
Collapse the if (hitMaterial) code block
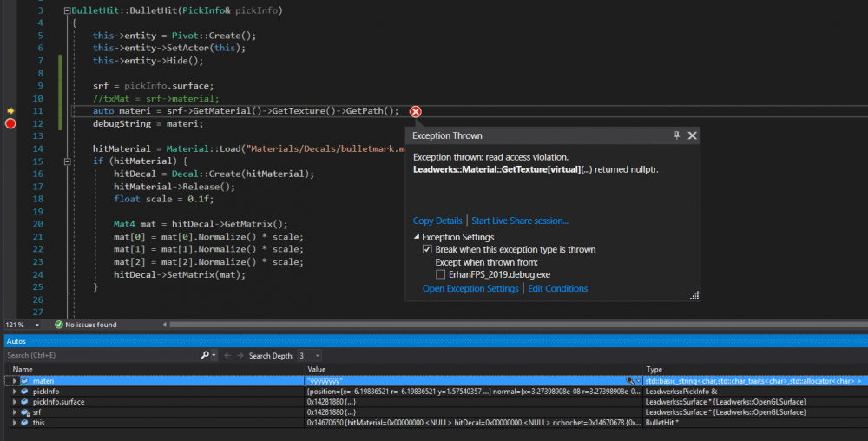click(x=67, y=161)
